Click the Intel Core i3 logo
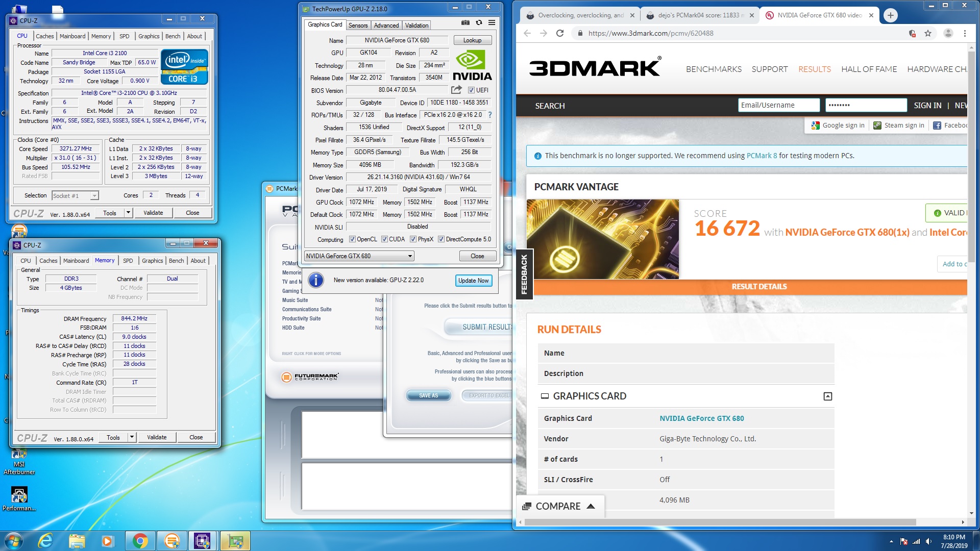Image resolution: width=980 pixels, height=551 pixels. pos(184,66)
